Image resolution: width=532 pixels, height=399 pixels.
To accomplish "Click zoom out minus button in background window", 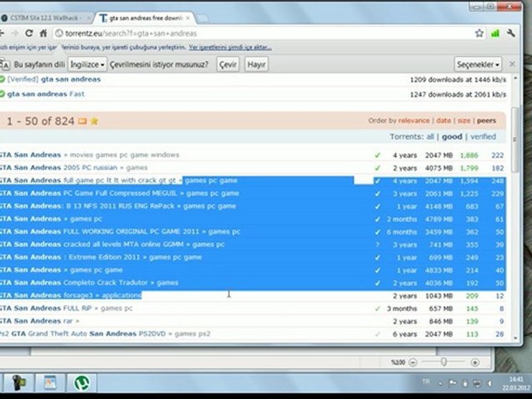I will 412,362.
